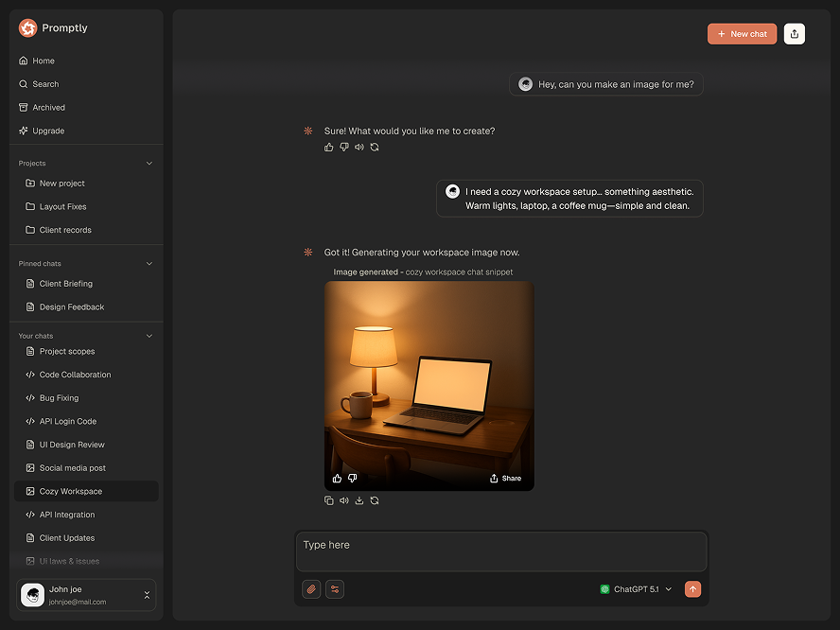840x630 pixels.
Task: Send the message with the arrow button
Action: pyautogui.click(x=692, y=589)
